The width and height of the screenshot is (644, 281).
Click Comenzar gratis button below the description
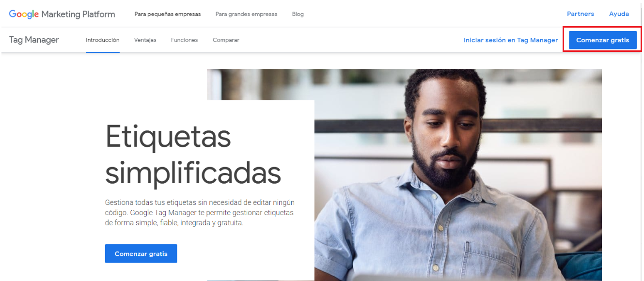(x=141, y=253)
